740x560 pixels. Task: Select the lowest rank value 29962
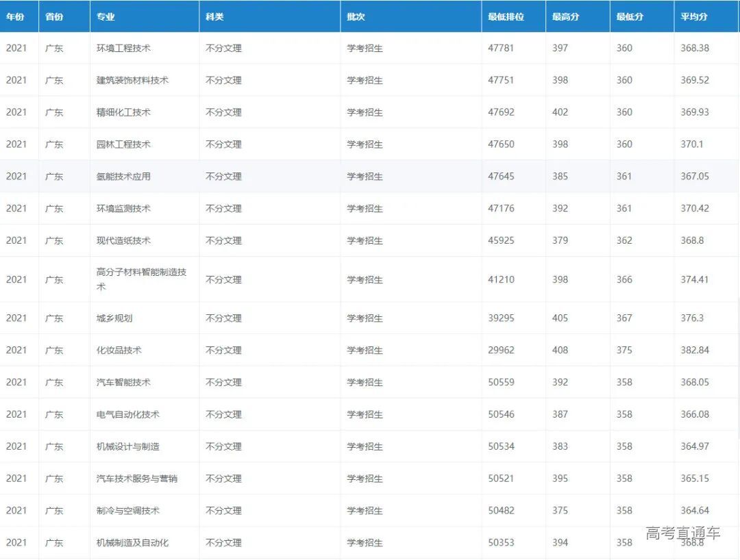(501, 350)
